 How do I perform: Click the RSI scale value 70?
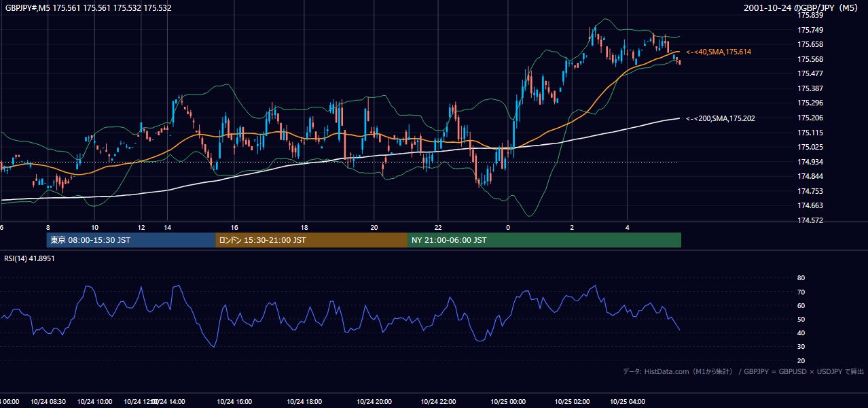pos(801,292)
